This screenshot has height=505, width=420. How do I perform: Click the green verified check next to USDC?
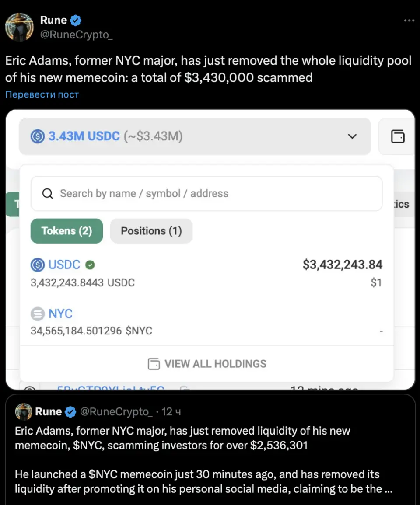tap(90, 265)
